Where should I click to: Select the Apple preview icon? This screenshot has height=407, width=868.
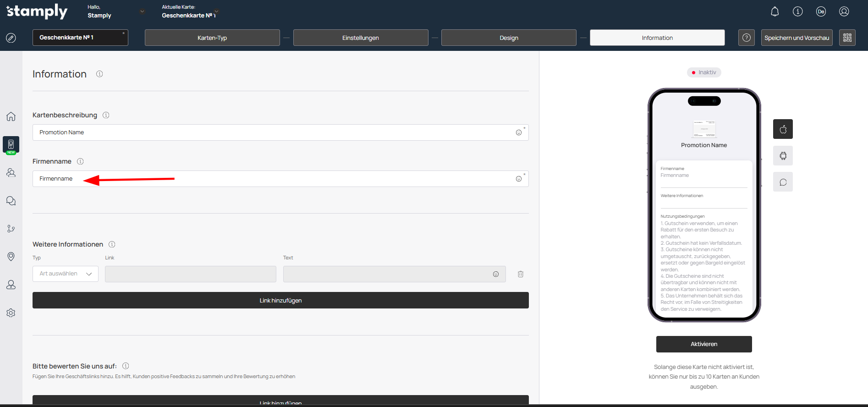[783, 129]
